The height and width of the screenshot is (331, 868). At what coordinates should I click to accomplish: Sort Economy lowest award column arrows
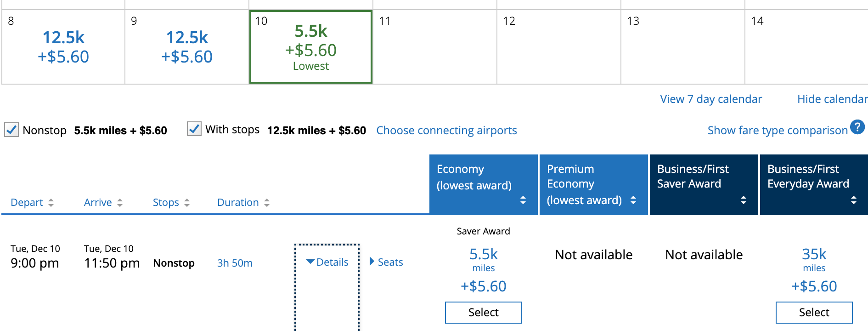523,200
